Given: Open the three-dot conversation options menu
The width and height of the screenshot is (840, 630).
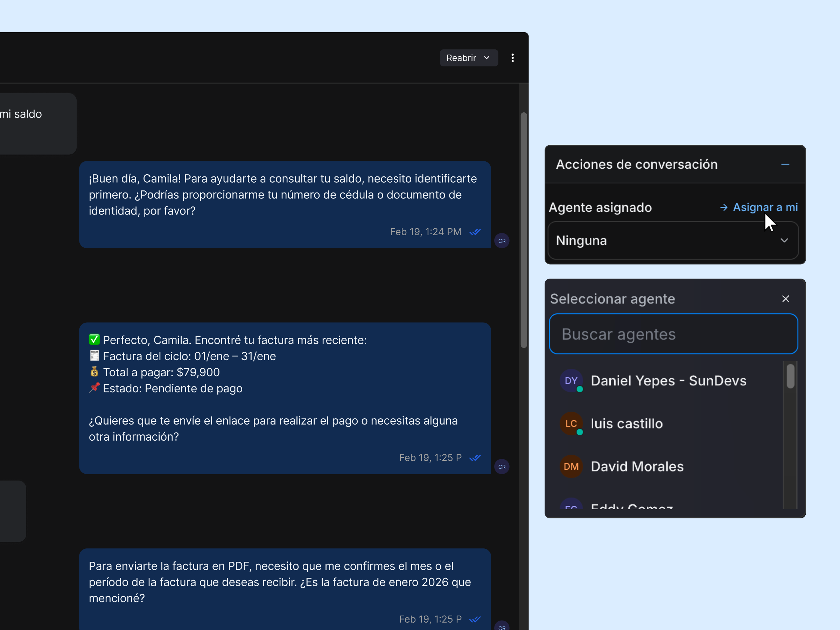Looking at the screenshot, I should point(512,58).
